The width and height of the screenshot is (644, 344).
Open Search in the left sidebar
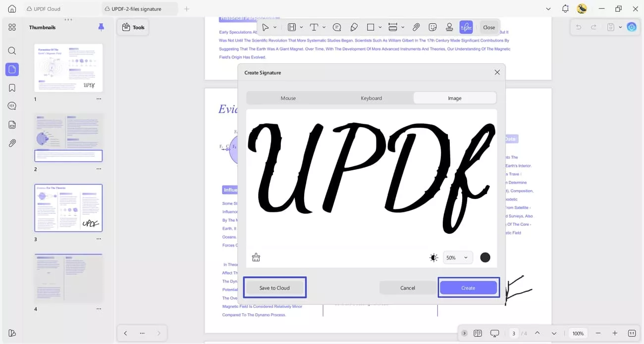point(12,50)
